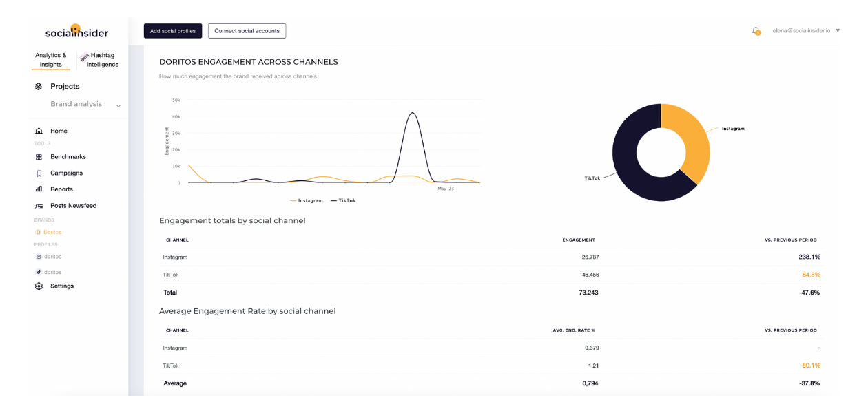The height and width of the screenshot is (413, 868).
Task: Click the TikTok engagement peak on line chart
Action: pyautogui.click(x=412, y=114)
